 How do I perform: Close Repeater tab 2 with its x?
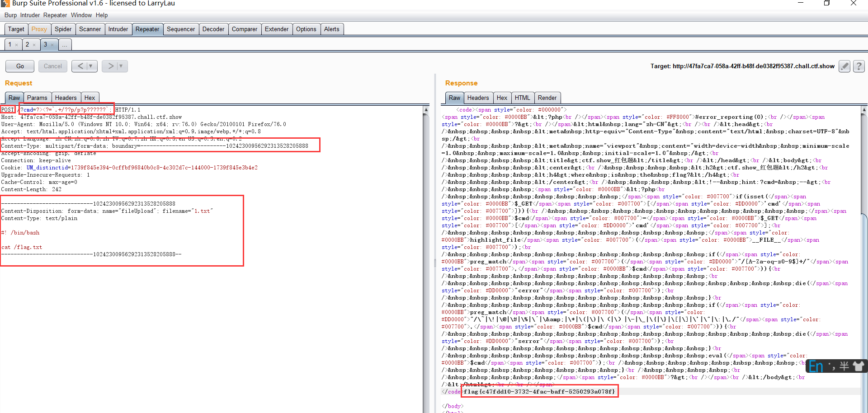click(34, 45)
